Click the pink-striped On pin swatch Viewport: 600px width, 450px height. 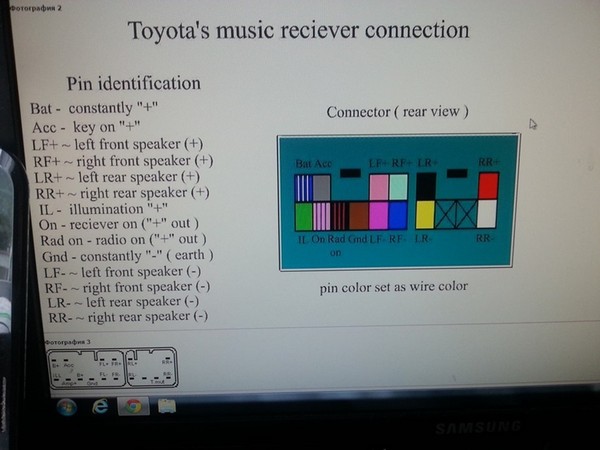[322, 217]
